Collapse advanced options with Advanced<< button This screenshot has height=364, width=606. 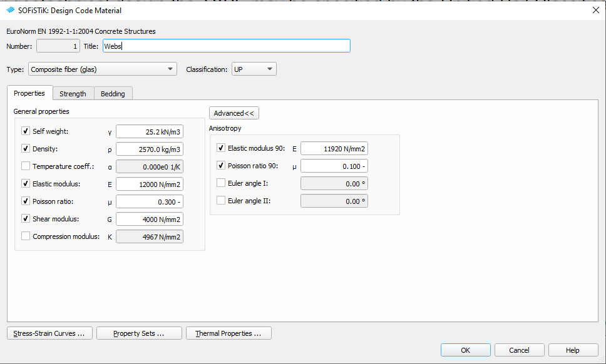pos(234,113)
